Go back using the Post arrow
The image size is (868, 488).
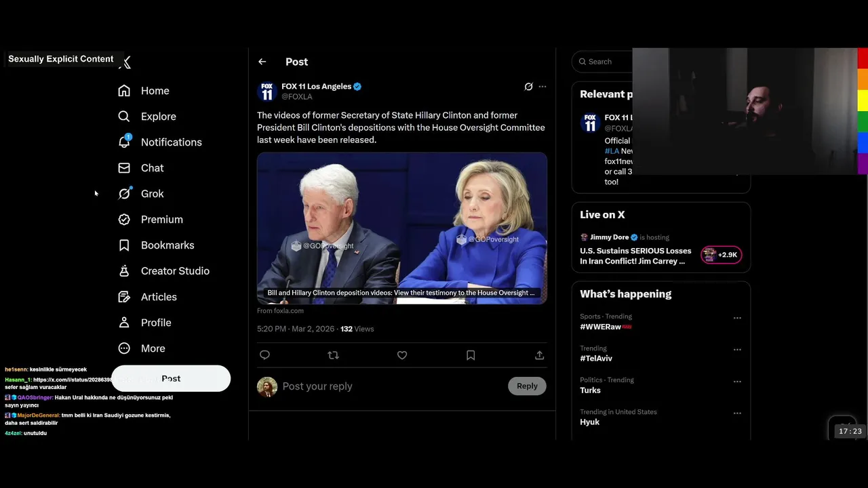(262, 62)
